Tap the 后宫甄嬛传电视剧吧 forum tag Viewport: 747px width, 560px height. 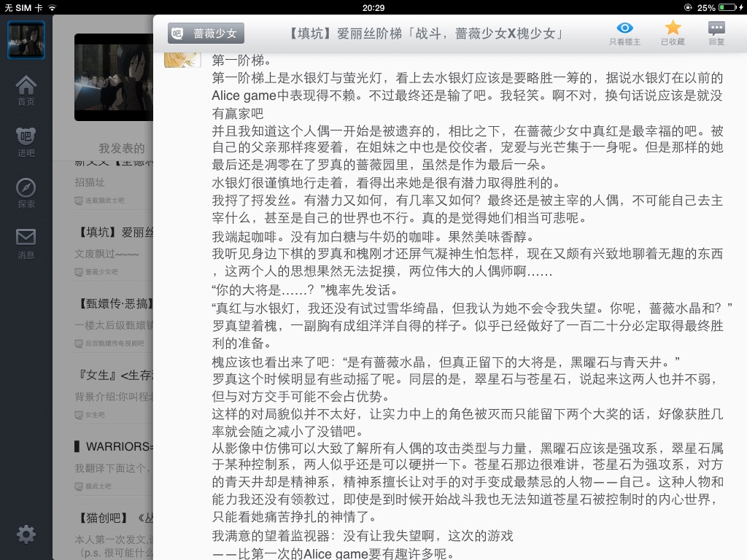(x=109, y=343)
